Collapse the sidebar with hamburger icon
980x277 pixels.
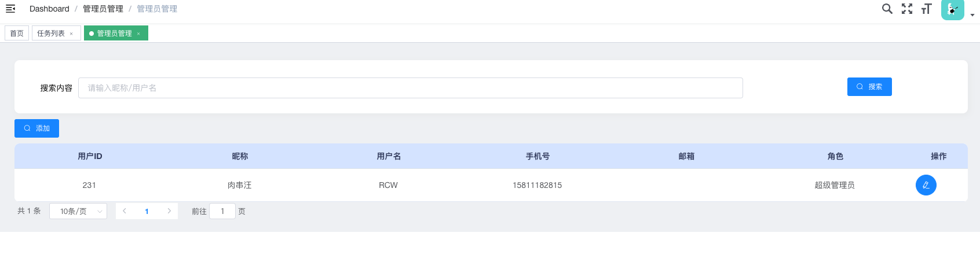[x=10, y=9]
